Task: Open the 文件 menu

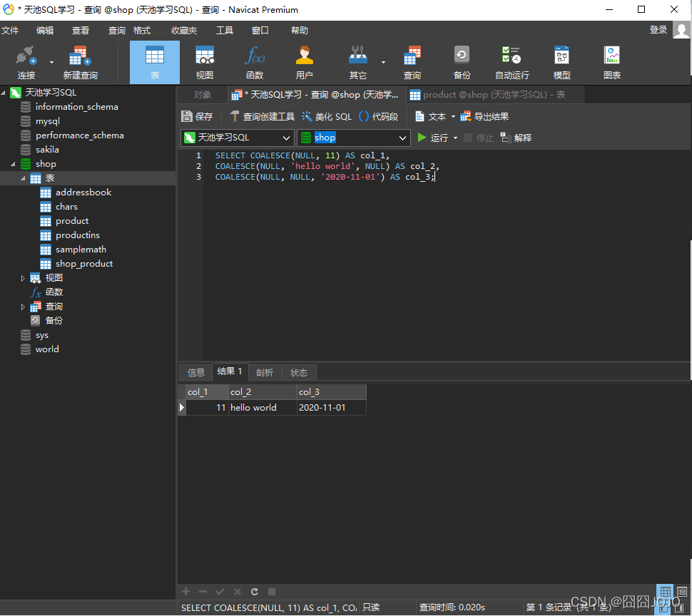Action: click(10, 31)
